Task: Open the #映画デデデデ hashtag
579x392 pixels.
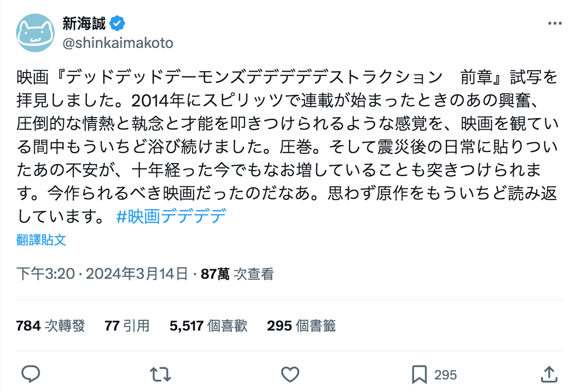Action: (171, 216)
